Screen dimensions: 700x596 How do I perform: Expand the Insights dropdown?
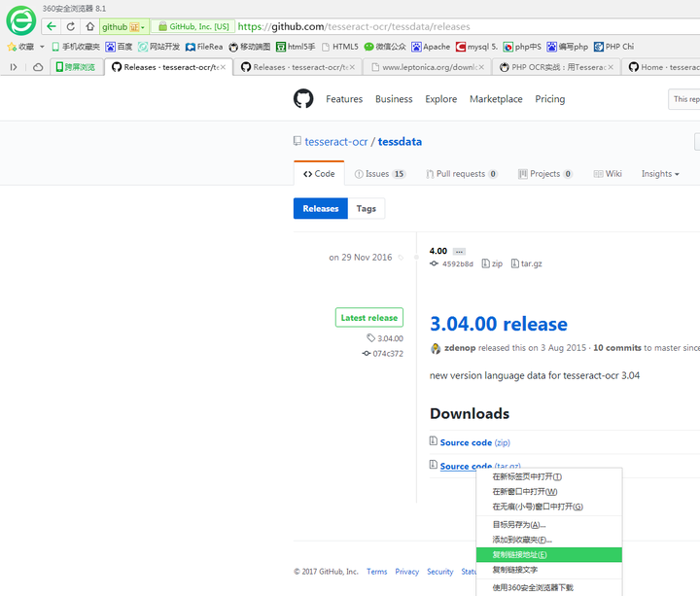tap(660, 174)
